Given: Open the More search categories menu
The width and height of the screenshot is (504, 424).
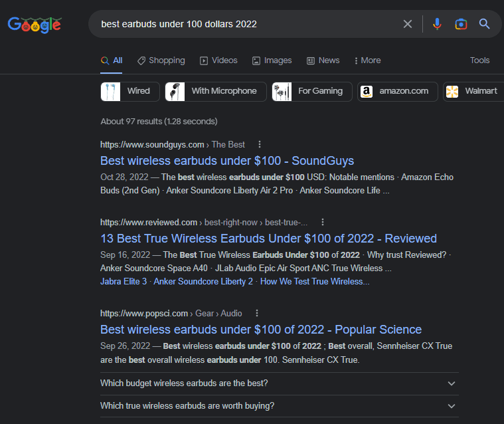Looking at the screenshot, I should click(367, 60).
